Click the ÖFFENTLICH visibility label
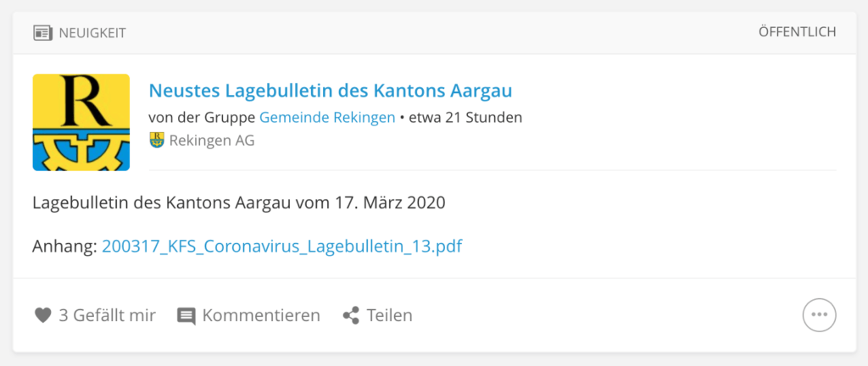The image size is (868, 366). [797, 32]
